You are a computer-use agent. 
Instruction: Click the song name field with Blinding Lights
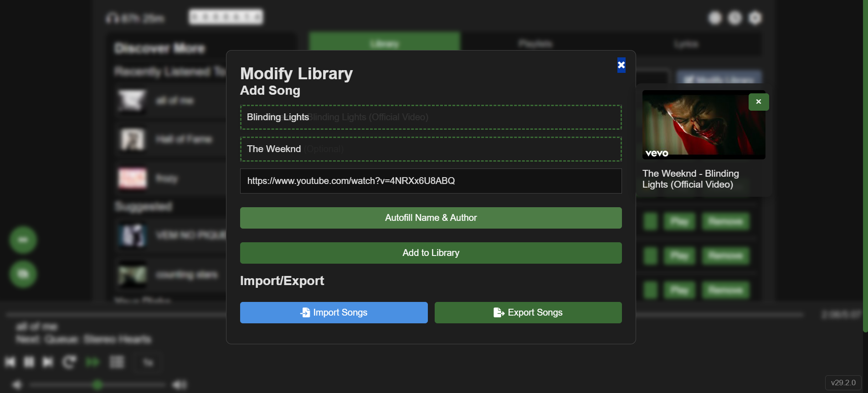(x=431, y=117)
